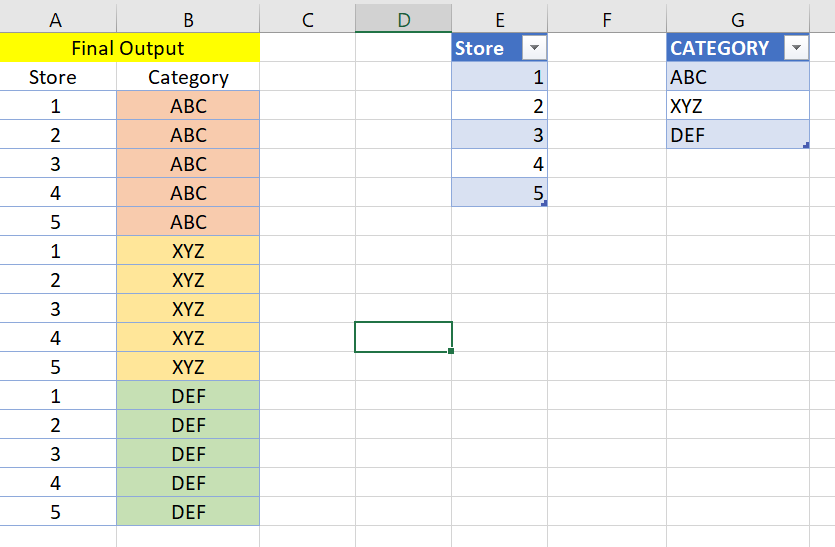Click the last orange ABC cell beside store 5
This screenshot has height=547, width=835.
tap(188, 222)
